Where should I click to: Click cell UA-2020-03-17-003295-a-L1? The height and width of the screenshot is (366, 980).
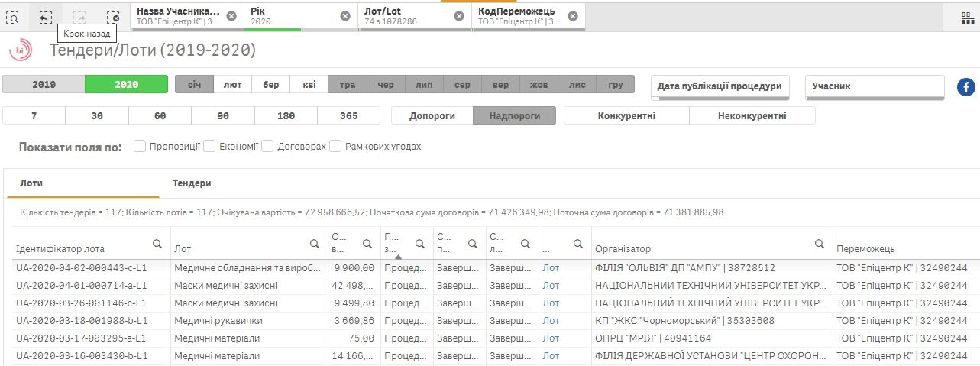pos(92,338)
